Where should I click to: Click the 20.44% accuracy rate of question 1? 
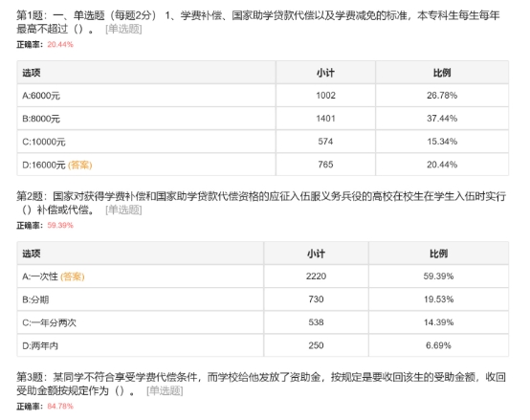[x=60, y=45]
